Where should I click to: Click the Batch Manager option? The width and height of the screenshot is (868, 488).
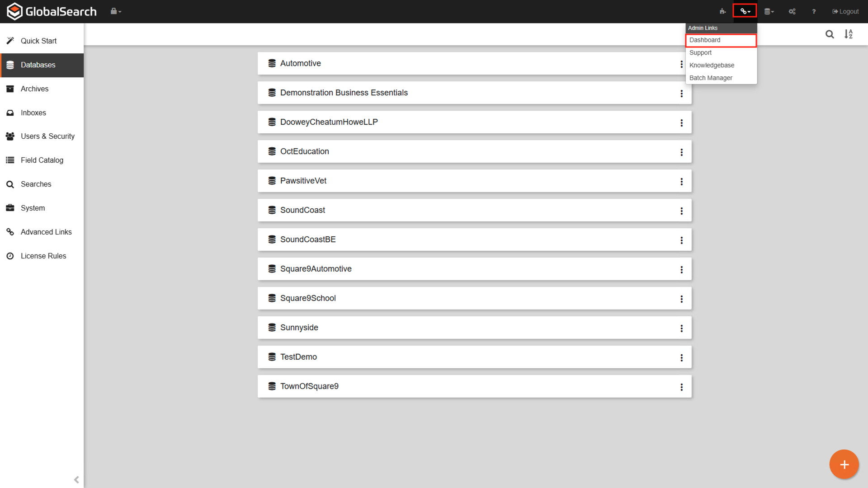click(711, 77)
